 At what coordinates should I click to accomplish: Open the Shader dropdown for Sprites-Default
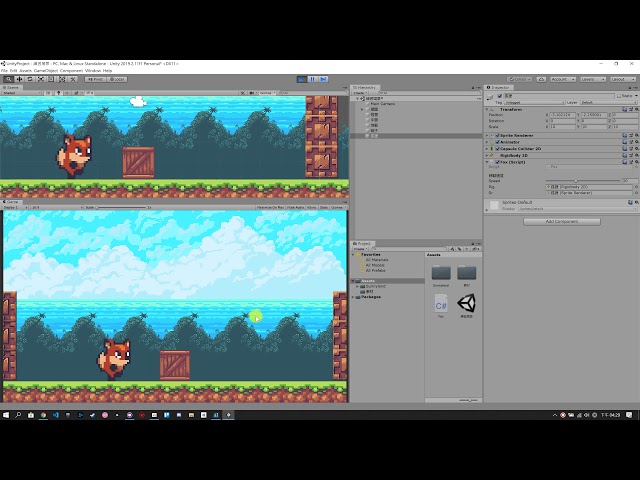577,209
